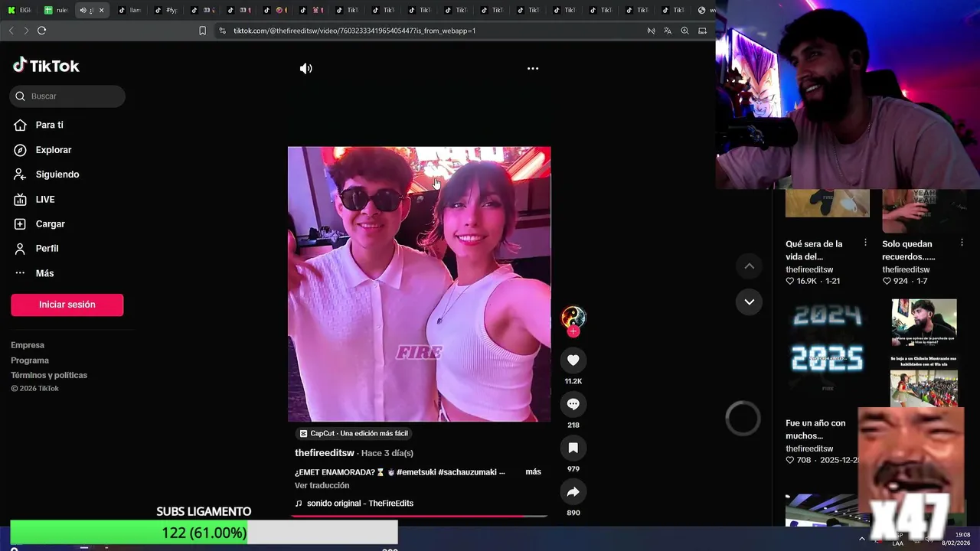Screen dimensions: 980x551
Task: Click the Iniciar sesión button
Action: coord(67,305)
